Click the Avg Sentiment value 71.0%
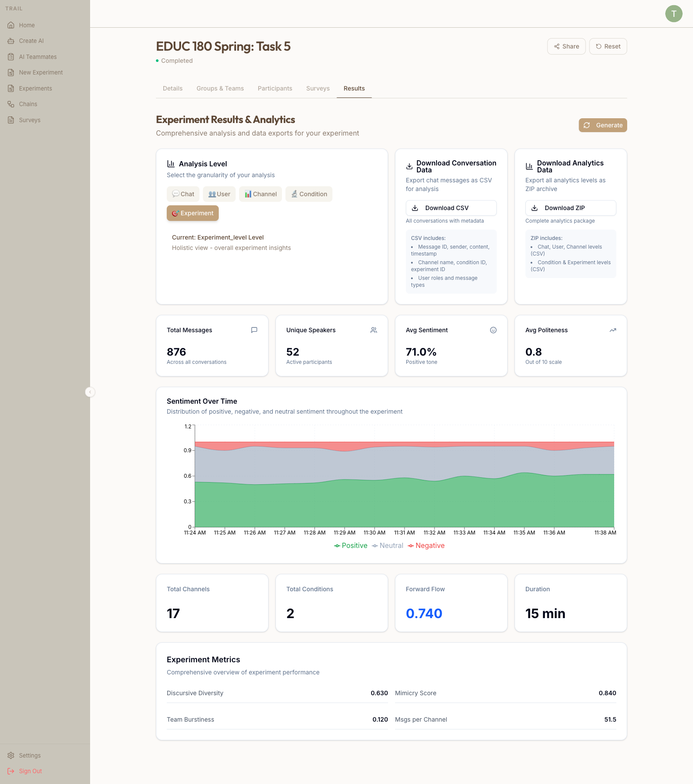This screenshot has height=784, width=693. (x=421, y=352)
